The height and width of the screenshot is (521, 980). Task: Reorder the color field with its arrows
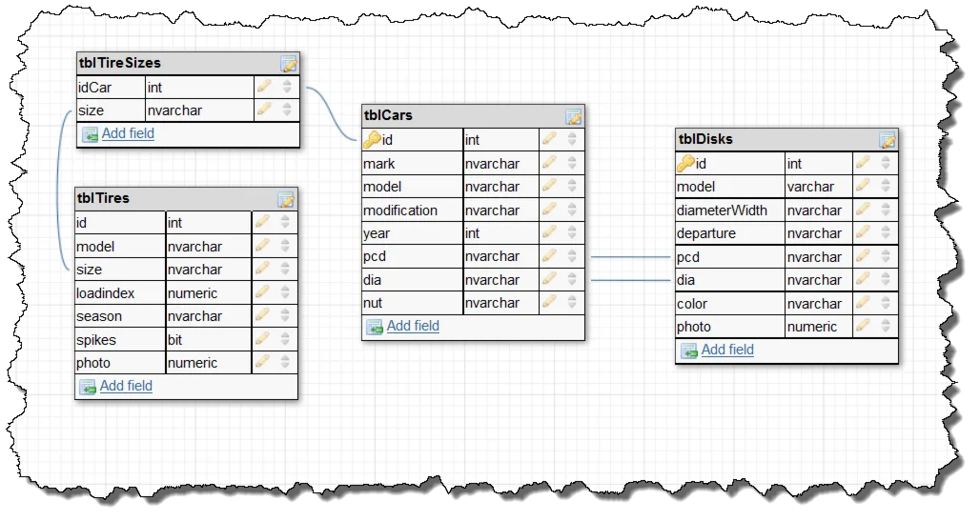(886, 303)
